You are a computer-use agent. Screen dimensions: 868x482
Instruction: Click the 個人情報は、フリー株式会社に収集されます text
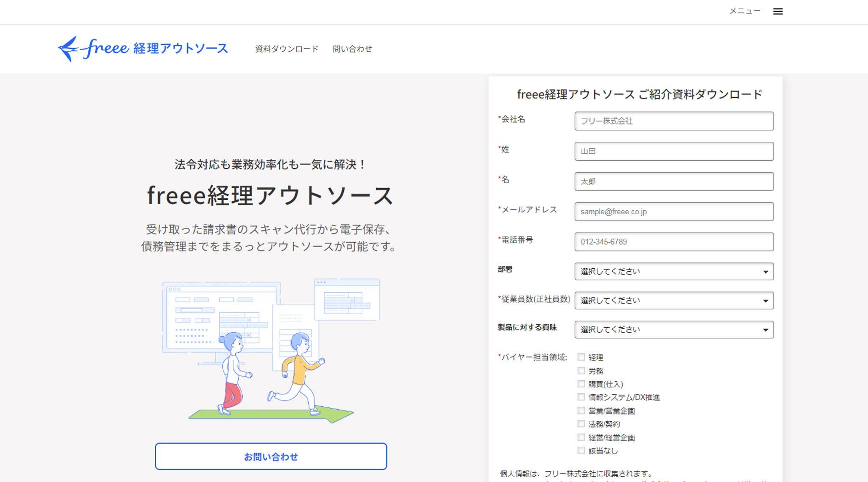click(x=577, y=473)
